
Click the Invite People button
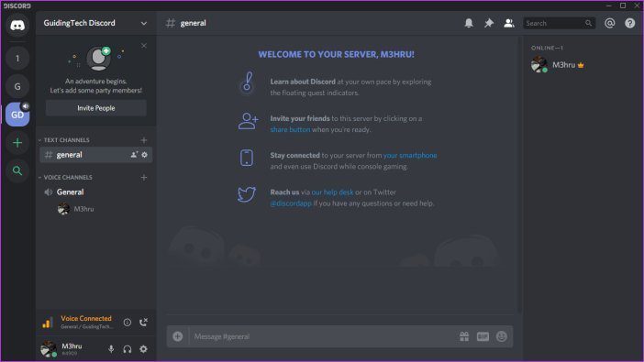pyautogui.click(x=96, y=108)
